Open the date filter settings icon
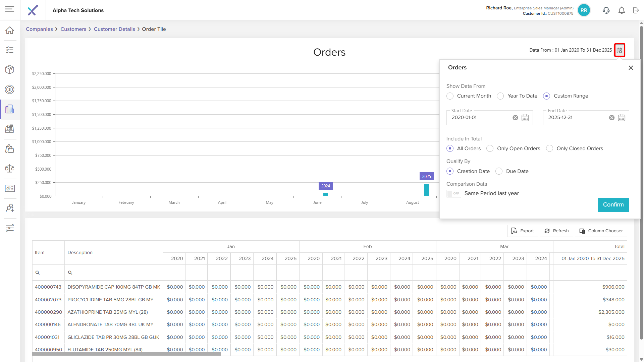 [x=619, y=50]
